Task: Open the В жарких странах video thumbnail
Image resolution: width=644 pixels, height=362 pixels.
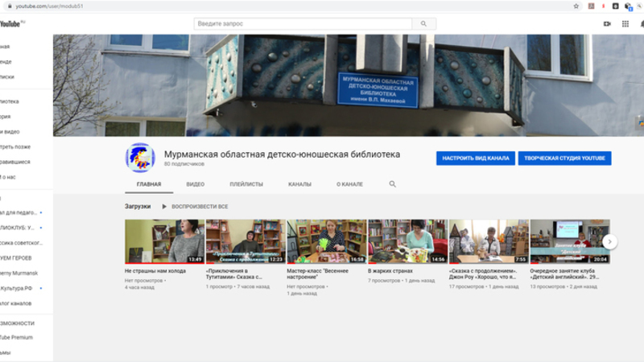Action: tap(407, 241)
